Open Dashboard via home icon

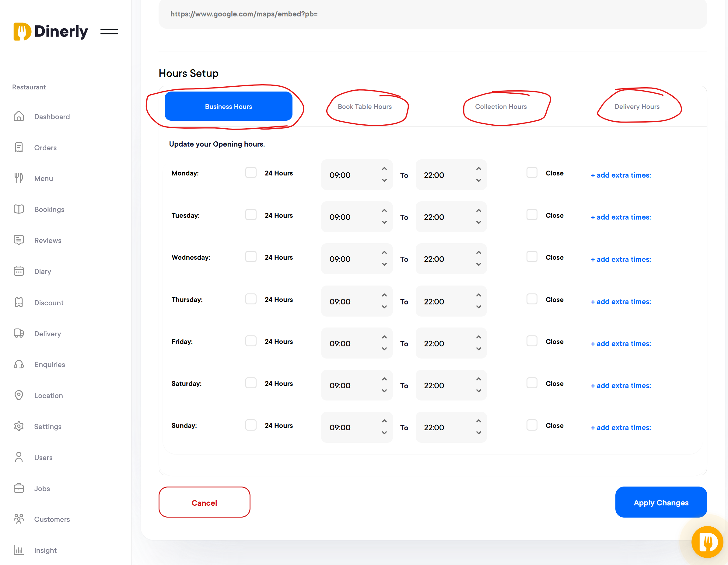click(19, 116)
